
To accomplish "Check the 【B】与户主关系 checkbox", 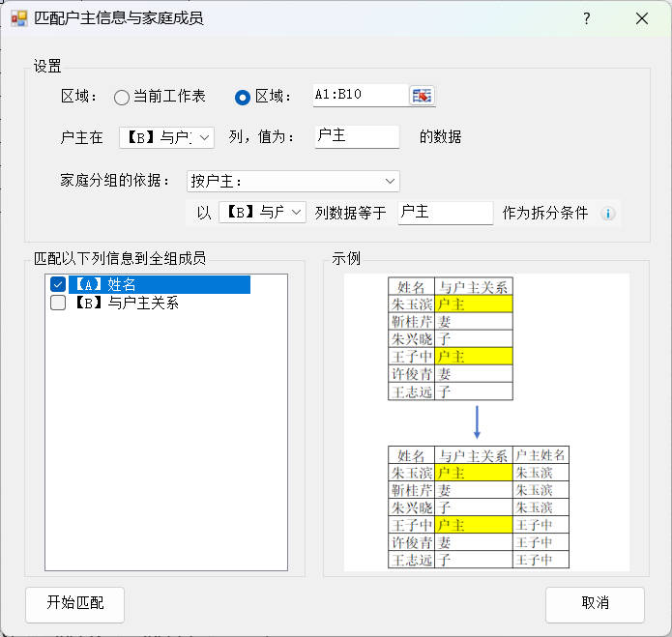I will (x=58, y=303).
